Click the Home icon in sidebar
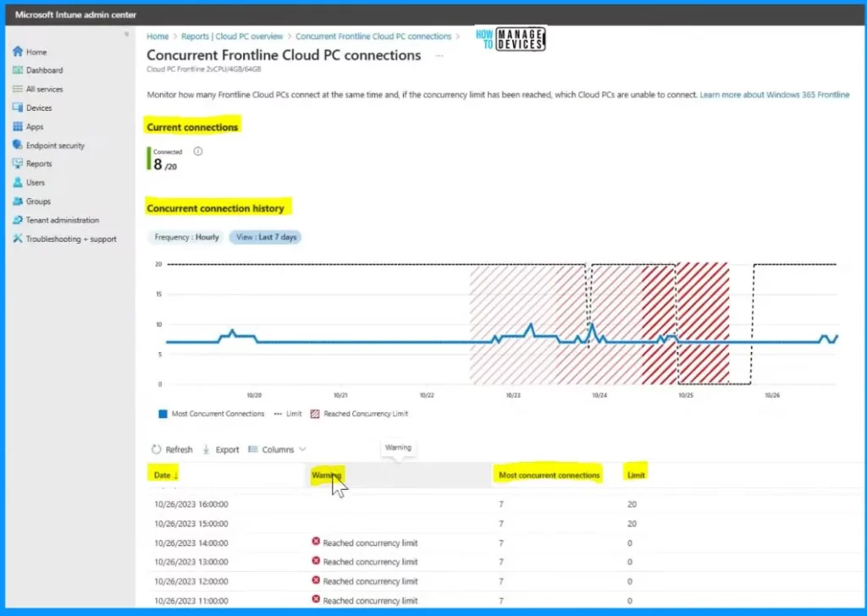This screenshot has width=867, height=616. [18, 52]
